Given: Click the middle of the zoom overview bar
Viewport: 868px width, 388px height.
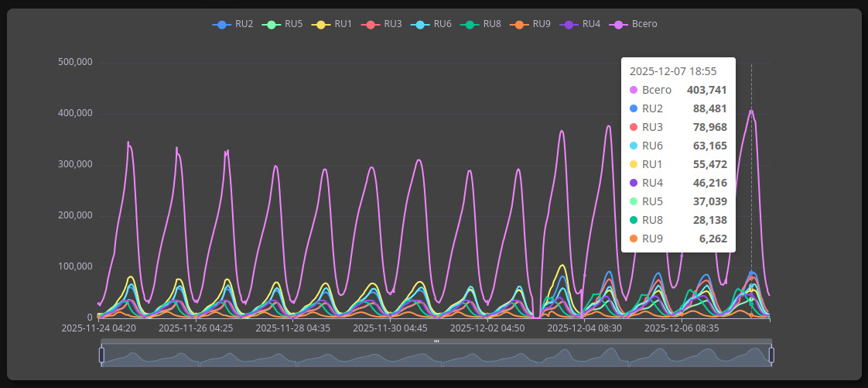Looking at the screenshot, I should click(x=436, y=356).
